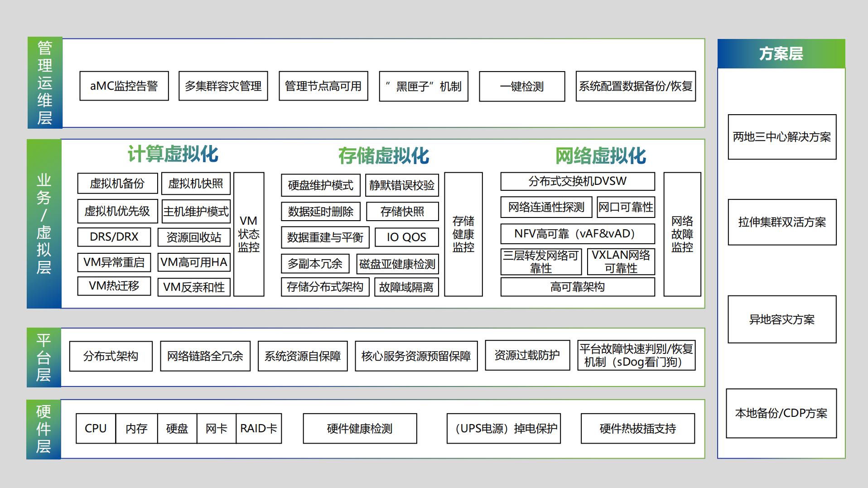Select the IO QOS box
The width and height of the screenshot is (868, 488).
click(x=407, y=237)
